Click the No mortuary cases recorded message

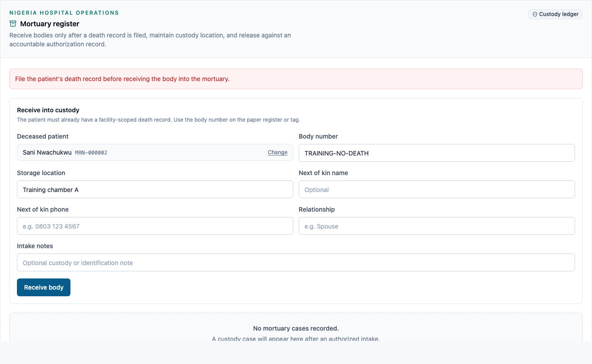(x=296, y=328)
